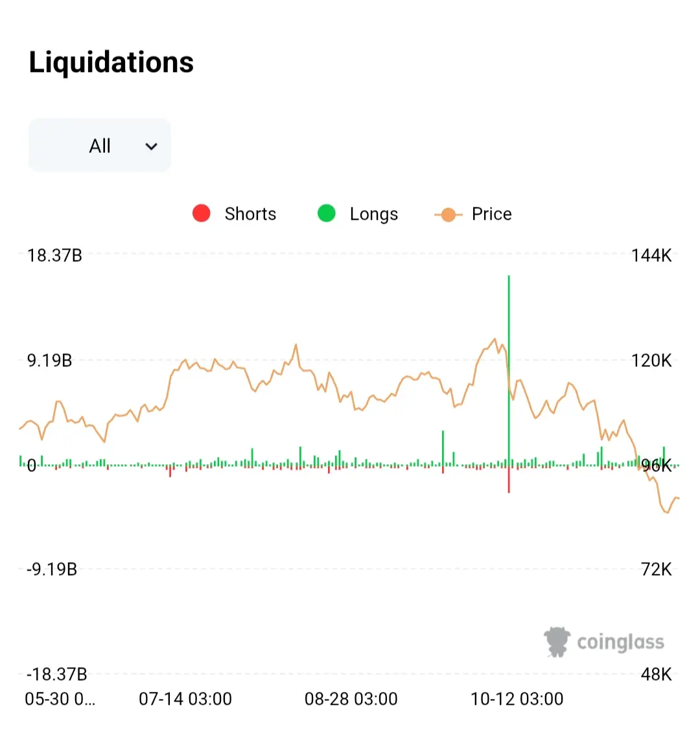The height and width of the screenshot is (747, 700).
Task: Select the tallest green longs liquidation bar
Action: click(509, 363)
